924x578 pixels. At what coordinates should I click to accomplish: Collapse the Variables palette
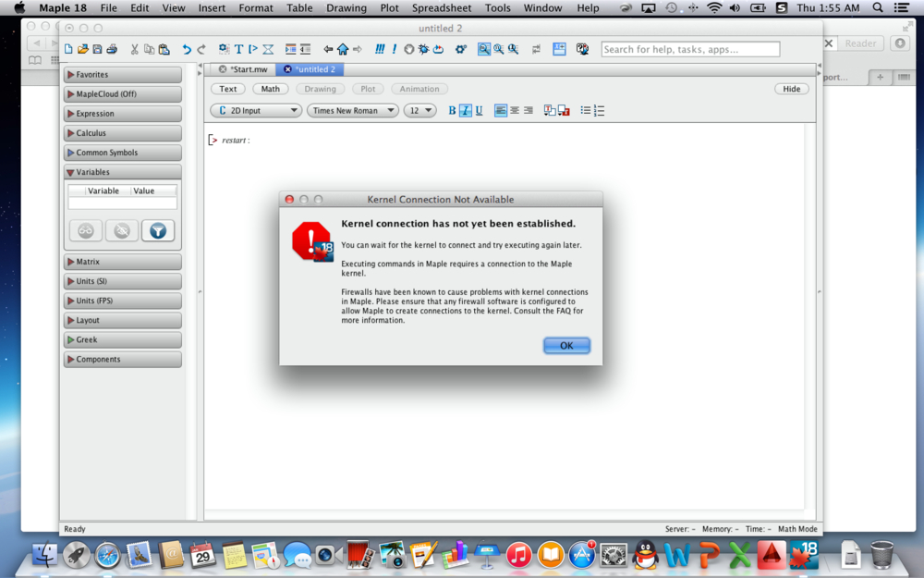123,172
